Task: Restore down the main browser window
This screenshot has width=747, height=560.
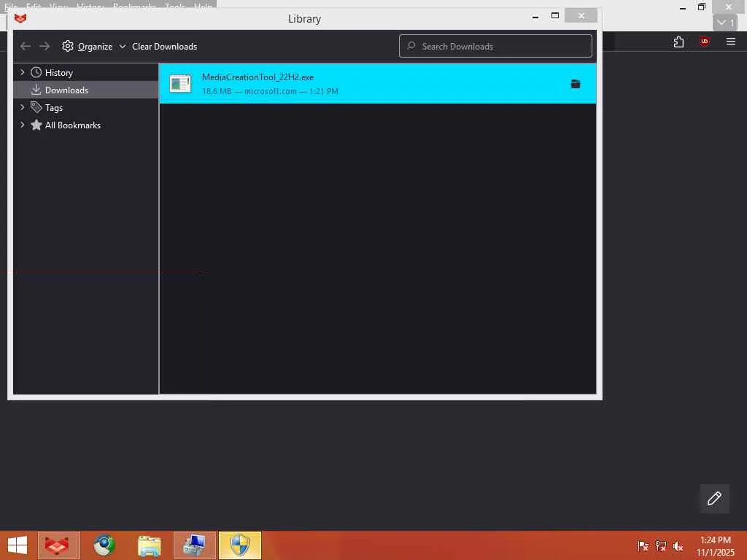Action: pyautogui.click(x=701, y=7)
